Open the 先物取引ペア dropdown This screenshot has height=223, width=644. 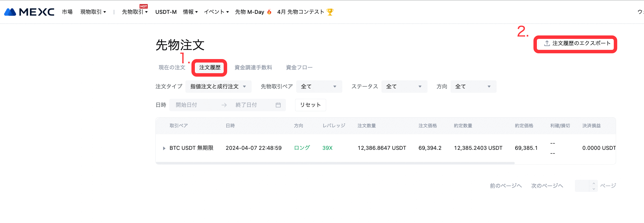coord(319,87)
